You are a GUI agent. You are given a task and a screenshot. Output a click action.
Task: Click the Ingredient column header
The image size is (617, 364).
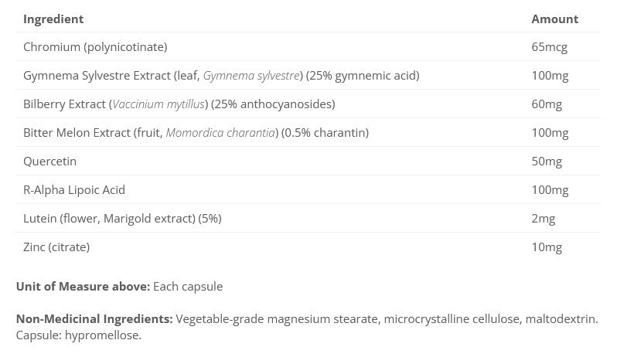53,19
